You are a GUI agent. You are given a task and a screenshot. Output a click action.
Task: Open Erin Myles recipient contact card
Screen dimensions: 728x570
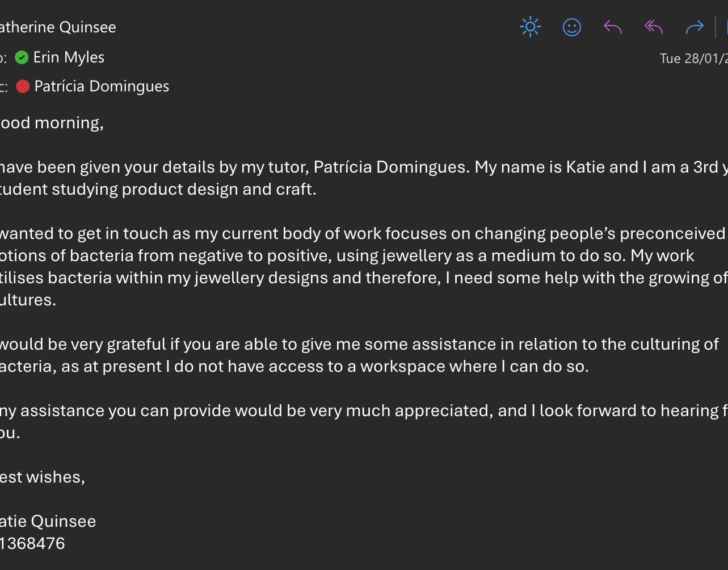(69, 57)
